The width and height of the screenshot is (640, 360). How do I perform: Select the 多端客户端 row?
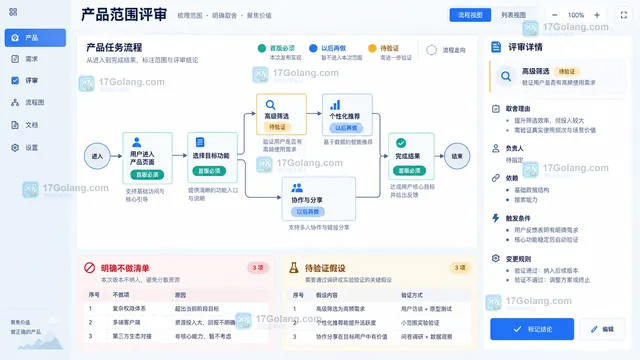(x=176, y=322)
